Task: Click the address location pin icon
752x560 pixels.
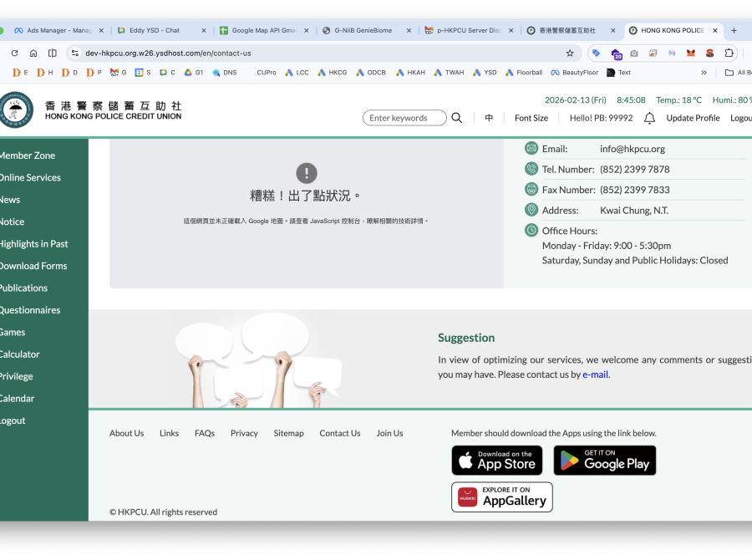Action: pos(531,210)
